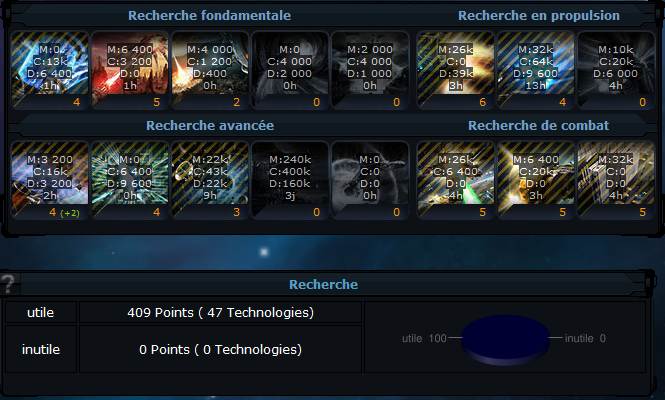This screenshot has height=400, width=665.
Task: Select the greyed research with M:2 000 C:4 000
Action: pyautogui.click(x=370, y=70)
